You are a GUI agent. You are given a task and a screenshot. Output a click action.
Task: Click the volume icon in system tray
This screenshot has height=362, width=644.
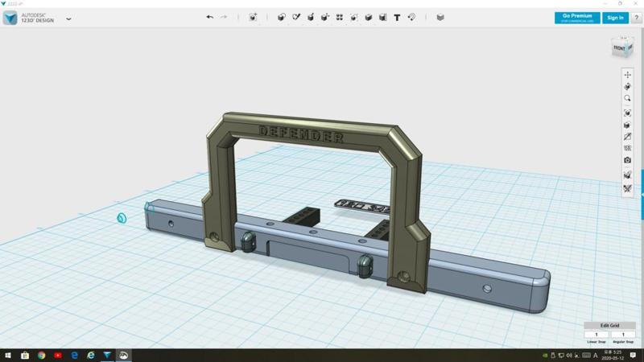569,356
